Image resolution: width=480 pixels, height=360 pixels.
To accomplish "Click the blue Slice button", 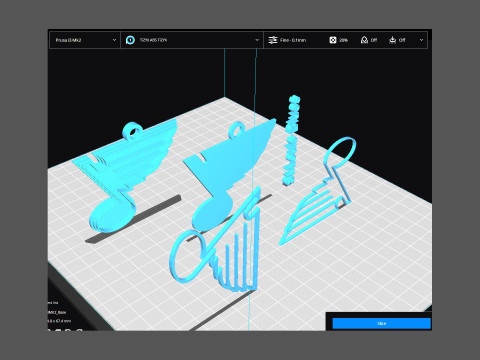I will tap(381, 323).
